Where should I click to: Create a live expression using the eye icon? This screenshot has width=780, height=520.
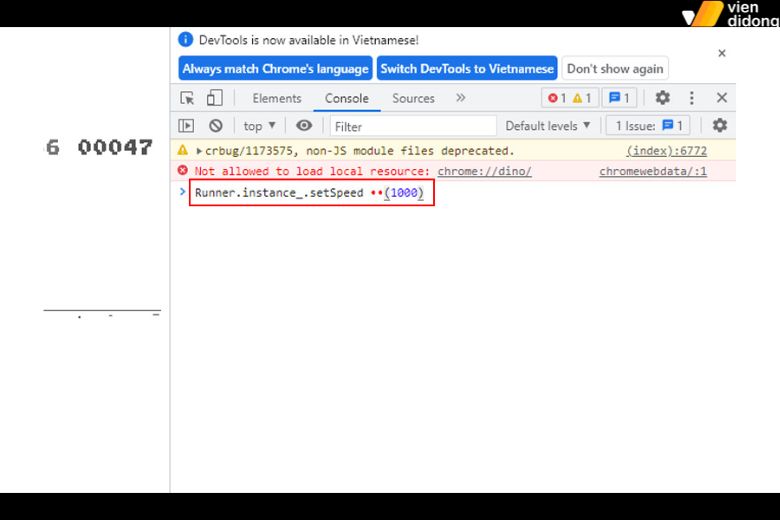tap(304, 125)
